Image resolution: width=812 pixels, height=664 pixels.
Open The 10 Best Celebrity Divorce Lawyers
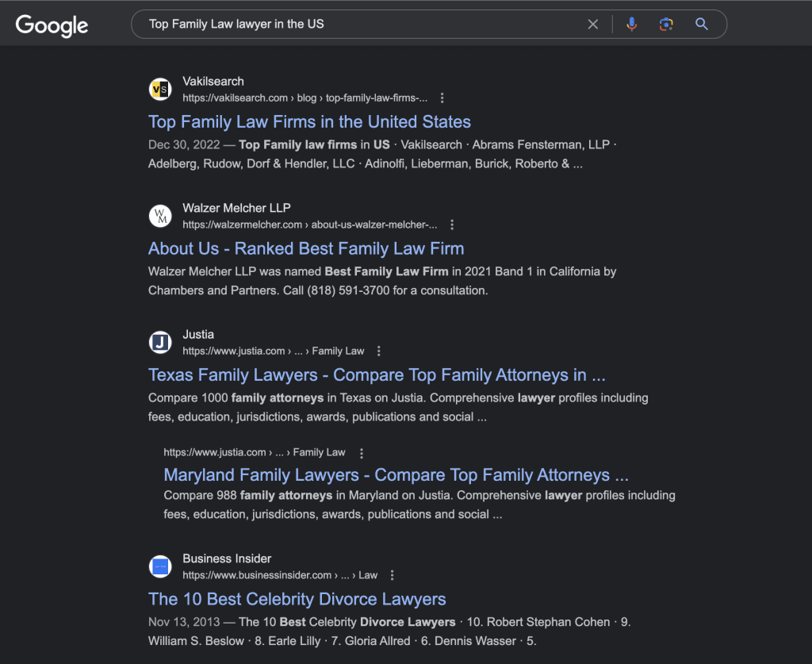(297, 599)
